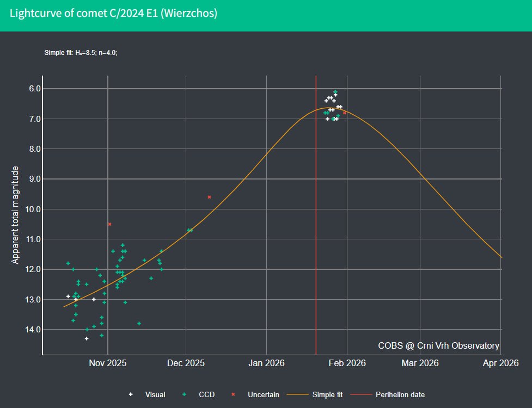Hide the Simple fit curve via legend label

327,394
